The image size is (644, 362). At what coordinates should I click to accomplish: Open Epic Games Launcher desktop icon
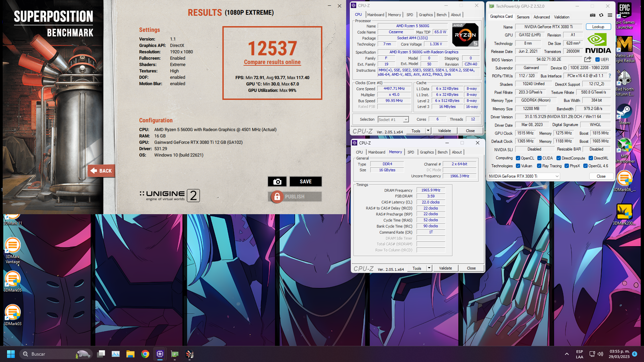click(x=624, y=16)
